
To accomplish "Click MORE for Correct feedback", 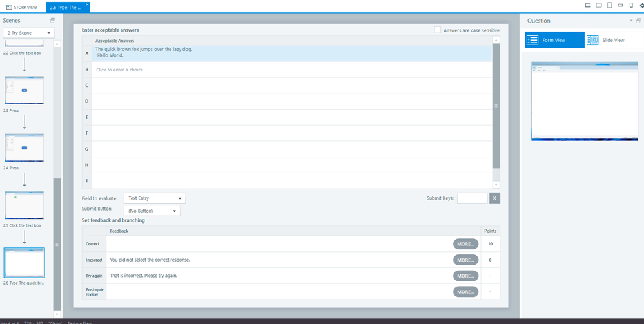I will [x=465, y=244].
